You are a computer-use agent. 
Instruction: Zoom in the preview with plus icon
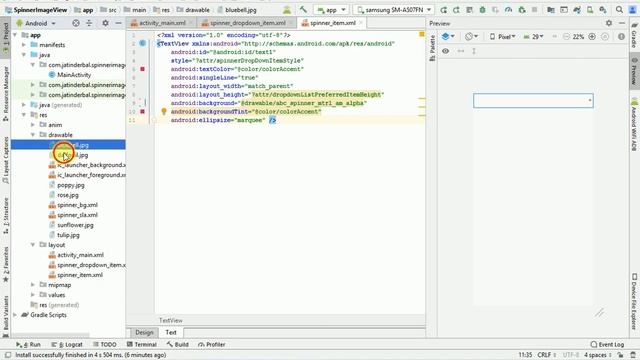tap(592, 37)
